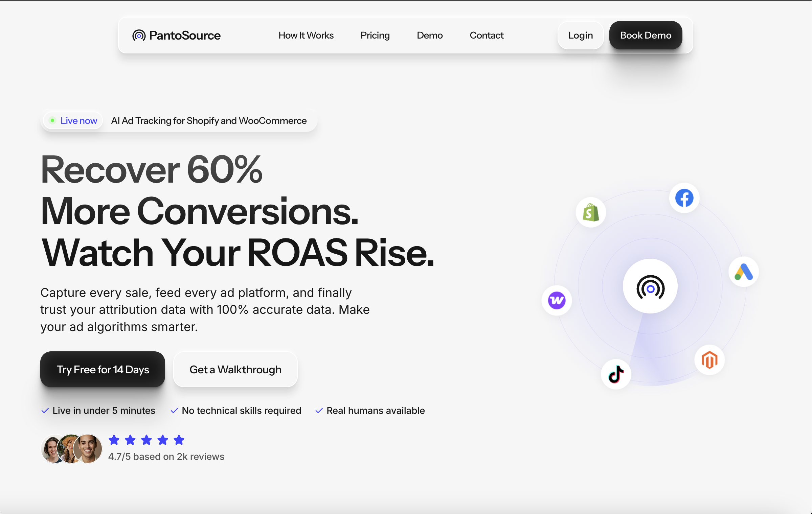Click the Magento icon
The height and width of the screenshot is (514, 812).
tap(709, 360)
